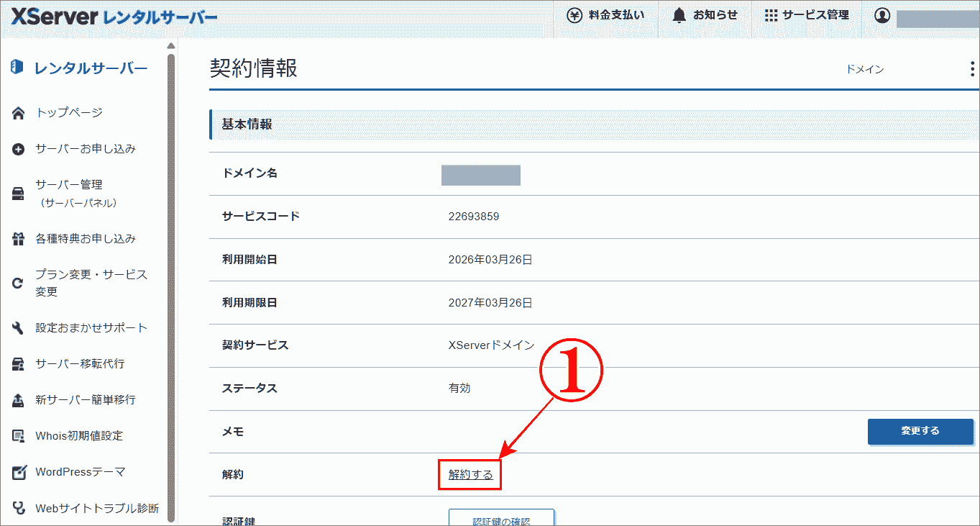This screenshot has height=526, width=980.
Task: Click the ドメイン名 row label
Action: (249, 173)
